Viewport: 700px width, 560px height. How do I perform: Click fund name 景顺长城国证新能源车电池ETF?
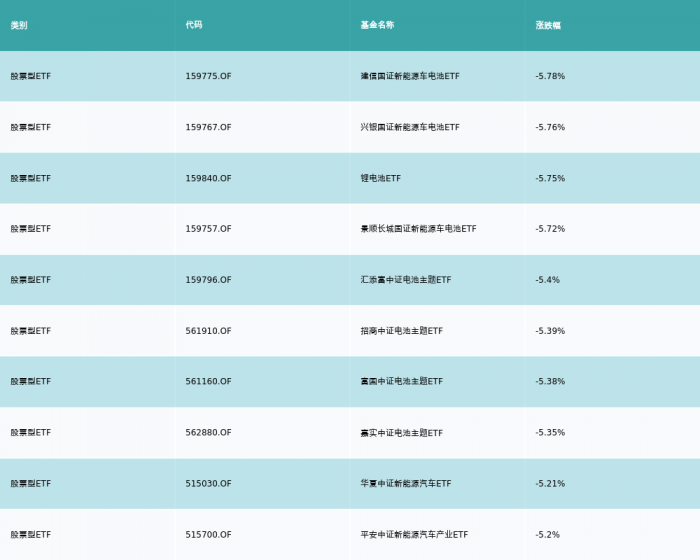click(418, 229)
